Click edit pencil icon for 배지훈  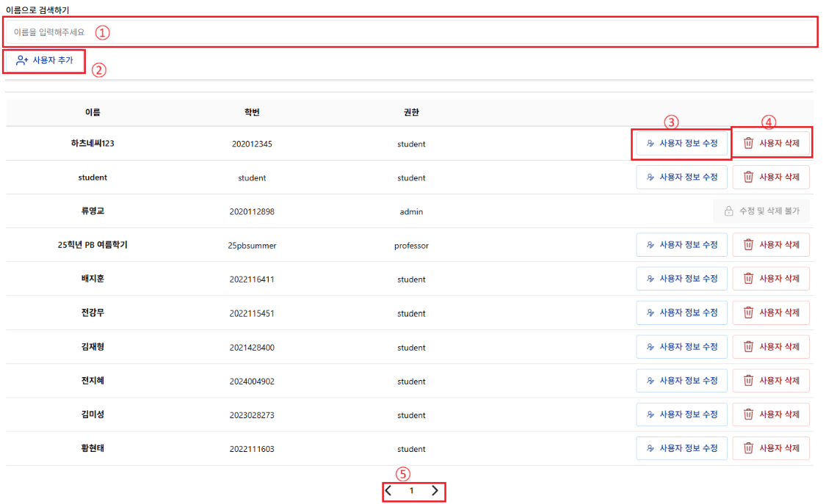pos(650,279)
